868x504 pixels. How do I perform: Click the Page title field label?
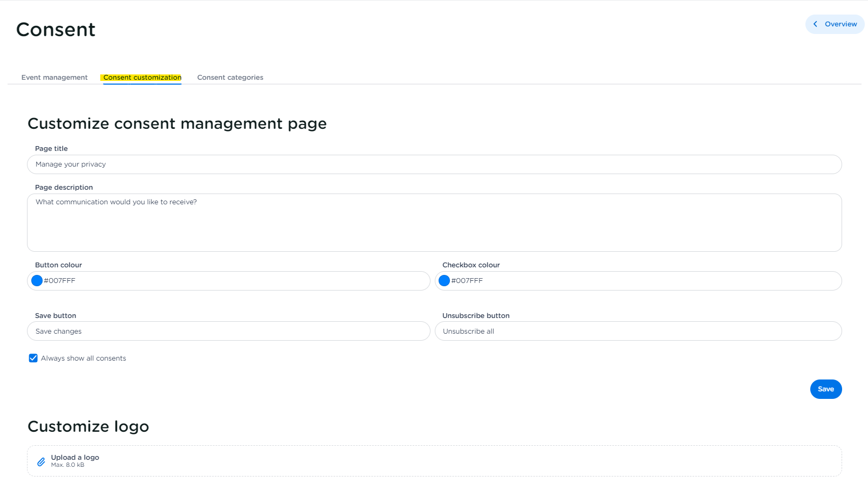(51, 149)
